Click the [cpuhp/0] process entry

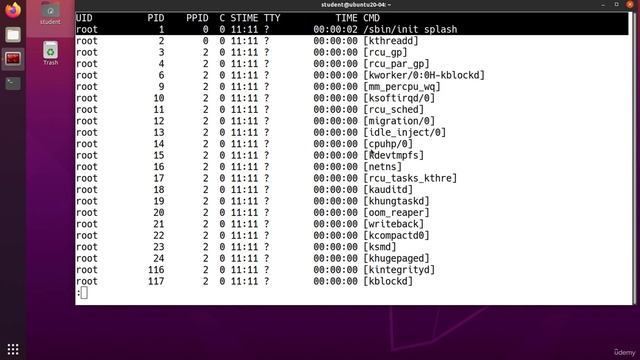click(x=388, y=144)
